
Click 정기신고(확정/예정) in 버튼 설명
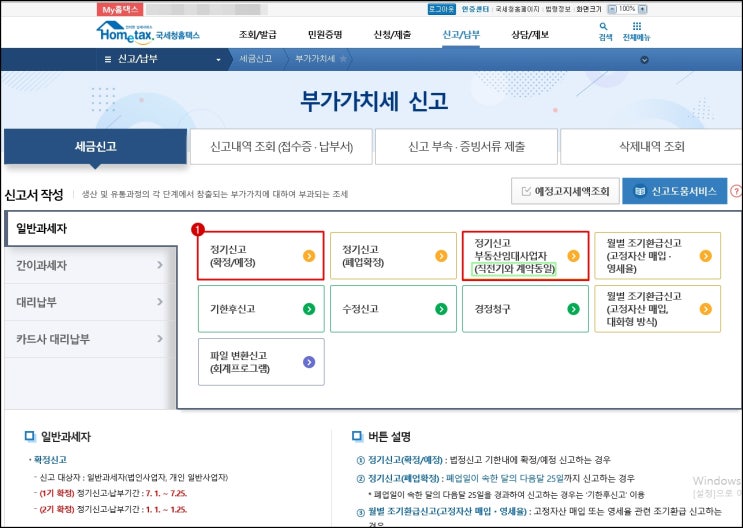(405, 460)
